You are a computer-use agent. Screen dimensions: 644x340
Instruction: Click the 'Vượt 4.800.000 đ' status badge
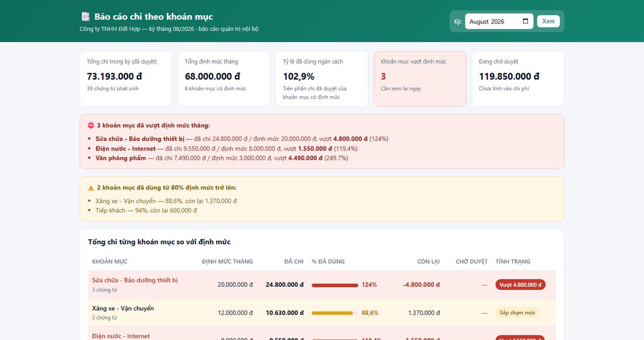(520, 285)
